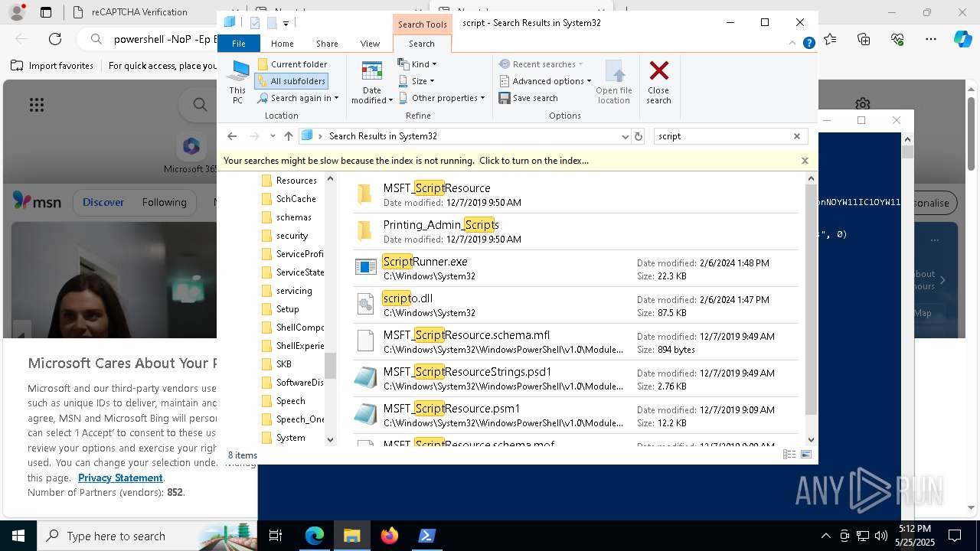
Task: Click navigation pane scrollbar thumb
Action: [x=331, y=367]
